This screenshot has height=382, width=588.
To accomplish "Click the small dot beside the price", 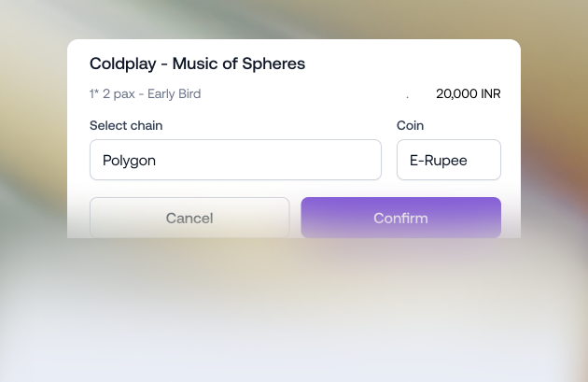I will pos(407,97).
